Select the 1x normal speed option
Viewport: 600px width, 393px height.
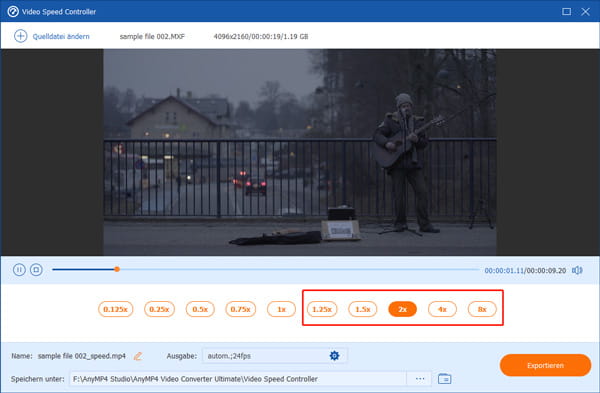[281, 309]
